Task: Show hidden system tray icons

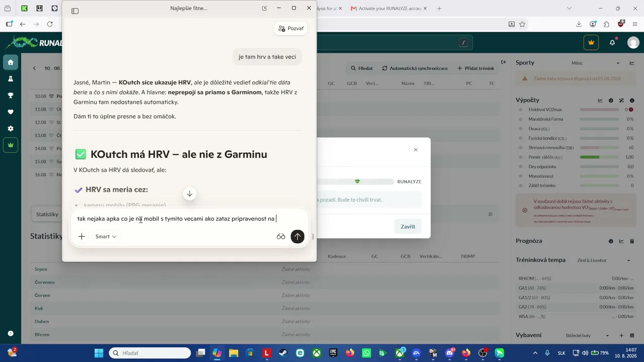Action: click(535, 353)
